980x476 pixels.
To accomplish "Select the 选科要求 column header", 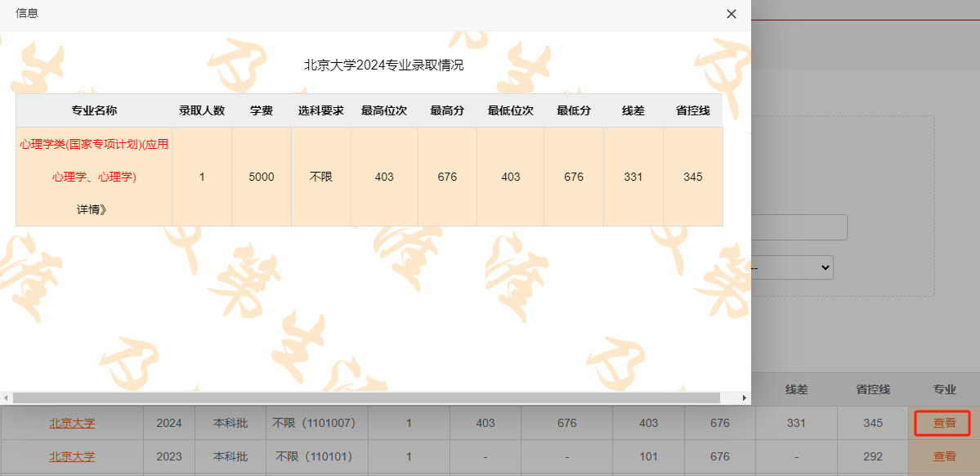I will tap(320, 110).
